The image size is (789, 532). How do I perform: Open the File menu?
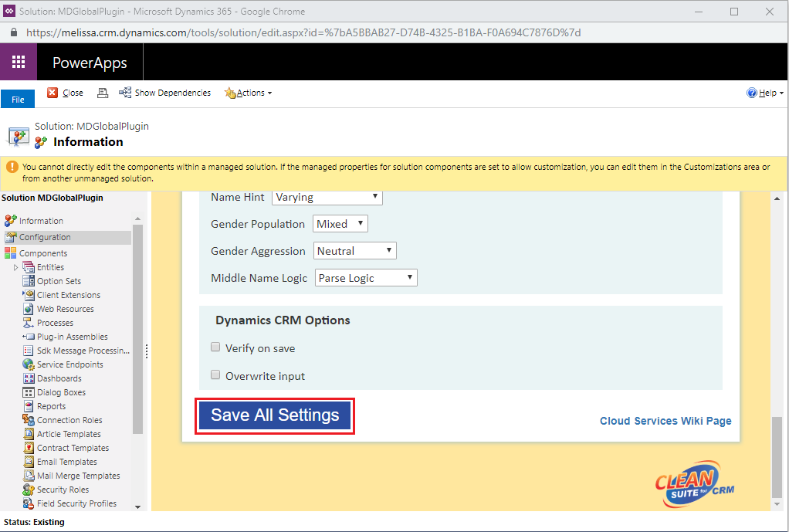[x=18, y=99]
